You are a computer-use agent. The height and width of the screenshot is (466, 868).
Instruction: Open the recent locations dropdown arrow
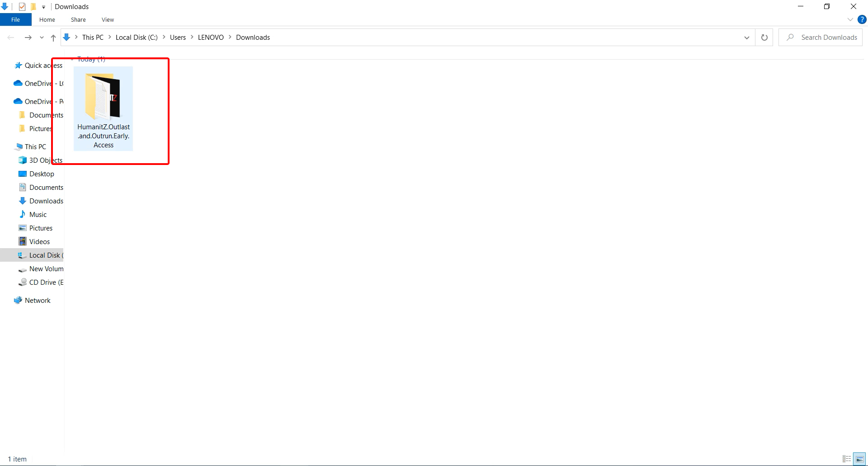(x=42, y=38)
